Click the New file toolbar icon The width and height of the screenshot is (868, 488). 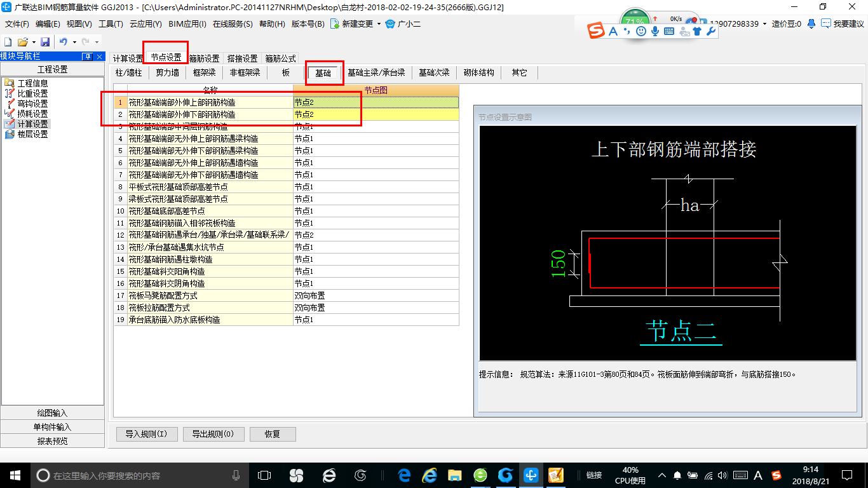(8, 42)
